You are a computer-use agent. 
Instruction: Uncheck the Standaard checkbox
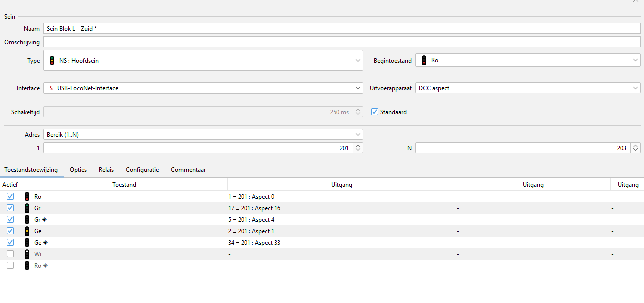click(375, 112)
